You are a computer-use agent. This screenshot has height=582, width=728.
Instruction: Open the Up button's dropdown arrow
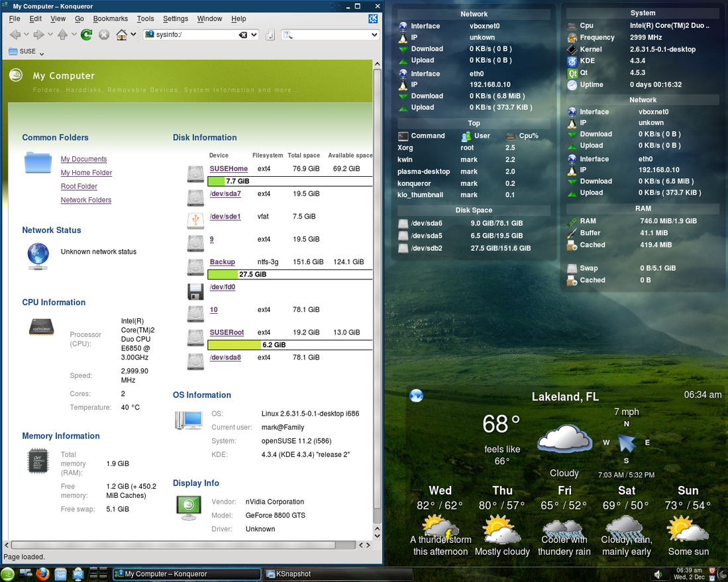click(x=74, y=35)
